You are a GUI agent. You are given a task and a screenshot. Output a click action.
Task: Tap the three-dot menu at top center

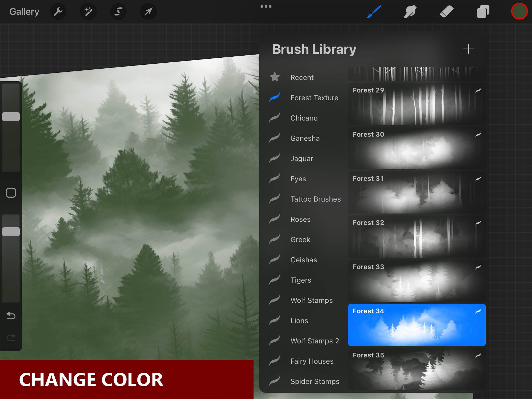point(266,6)
